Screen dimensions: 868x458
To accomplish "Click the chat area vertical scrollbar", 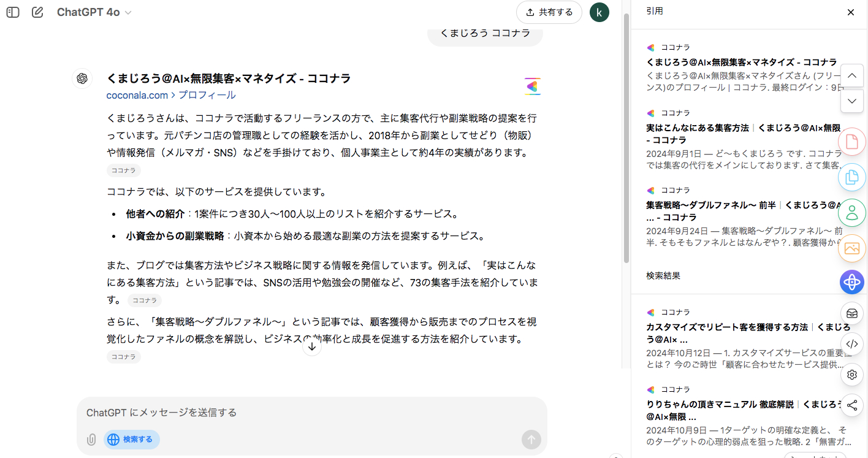I will tap(626, 138).
